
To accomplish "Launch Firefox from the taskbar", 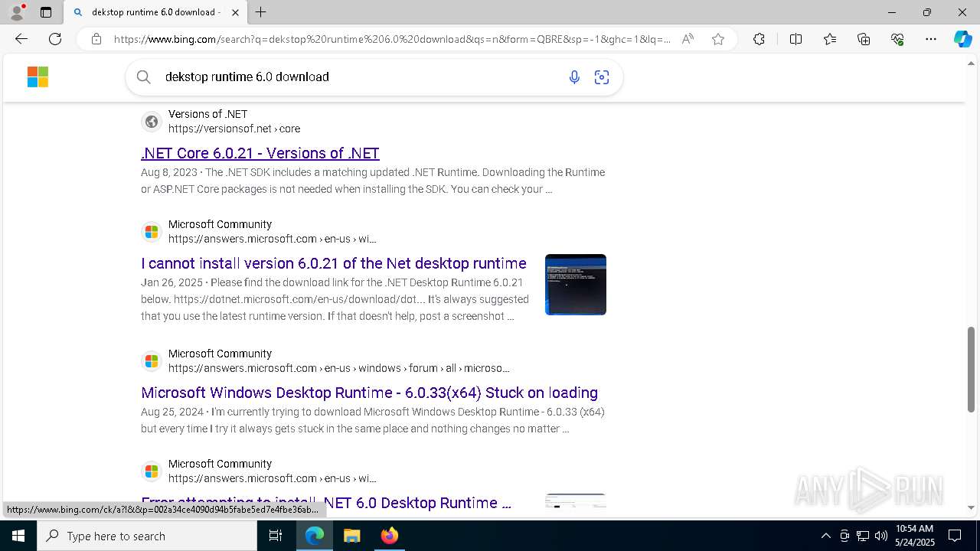I will pos(389,536).
